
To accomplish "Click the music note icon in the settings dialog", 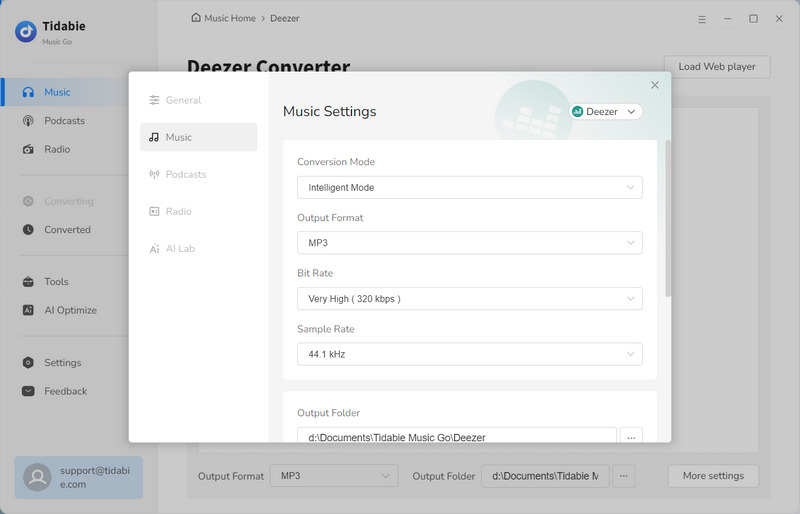I will tap(154, 137).
